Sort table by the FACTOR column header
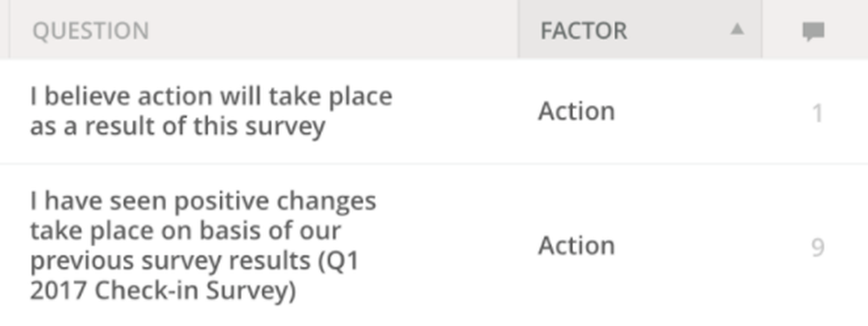Screen dimensions: 868x326 click(640, 29)
